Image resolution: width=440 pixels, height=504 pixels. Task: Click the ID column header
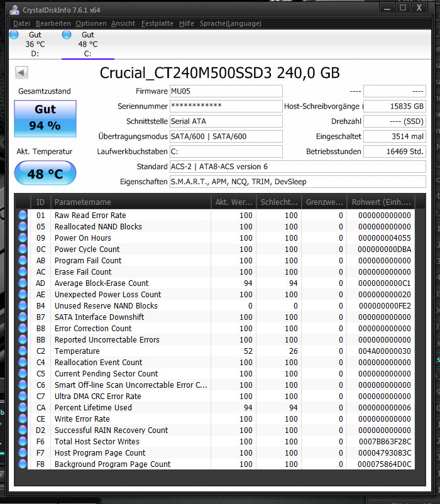(40, 202)
